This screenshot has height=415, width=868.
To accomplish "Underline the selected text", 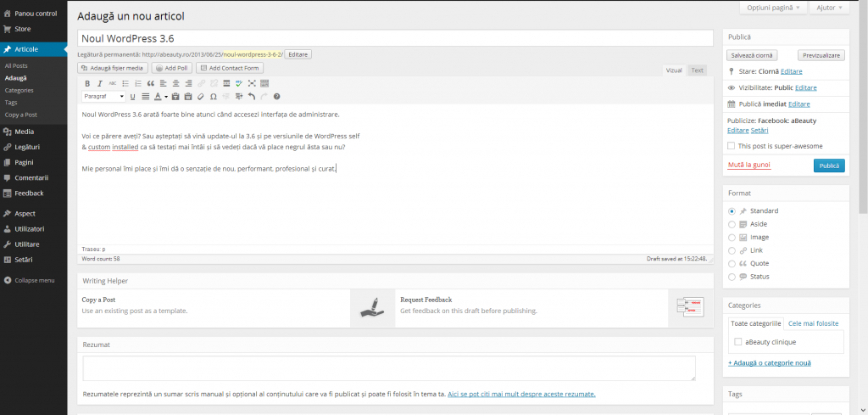I will 133,97.
